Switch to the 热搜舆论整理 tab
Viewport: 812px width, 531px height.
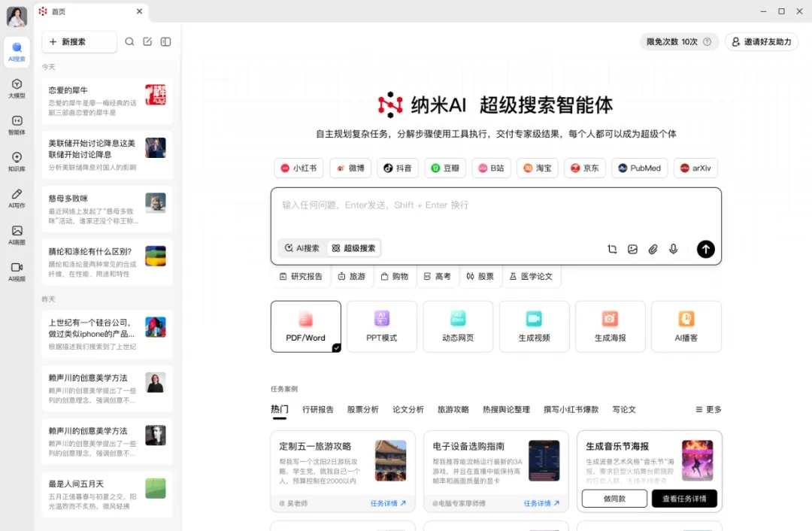pyautogui.click(x=507, y=409)
